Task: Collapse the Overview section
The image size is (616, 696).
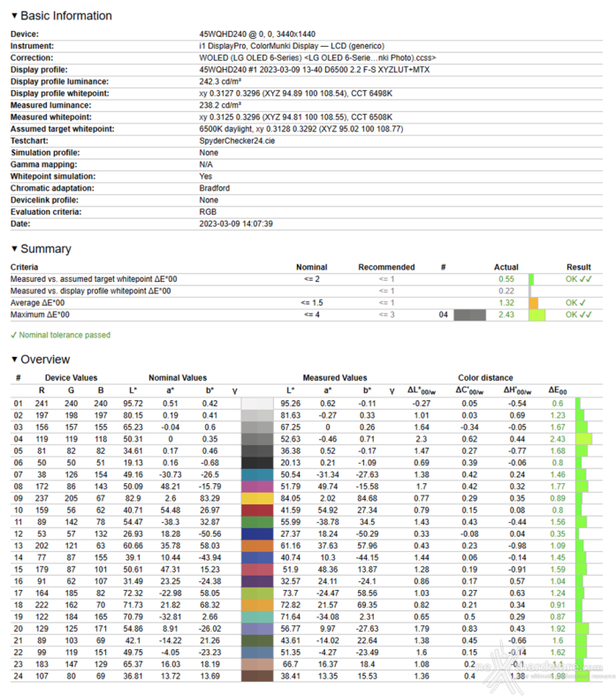Action: [x=14, y=359]
